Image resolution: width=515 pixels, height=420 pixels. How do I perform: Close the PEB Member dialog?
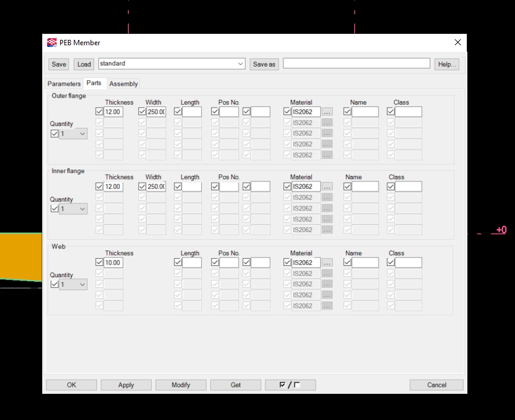pyautogui.click(x=457, y=42)
